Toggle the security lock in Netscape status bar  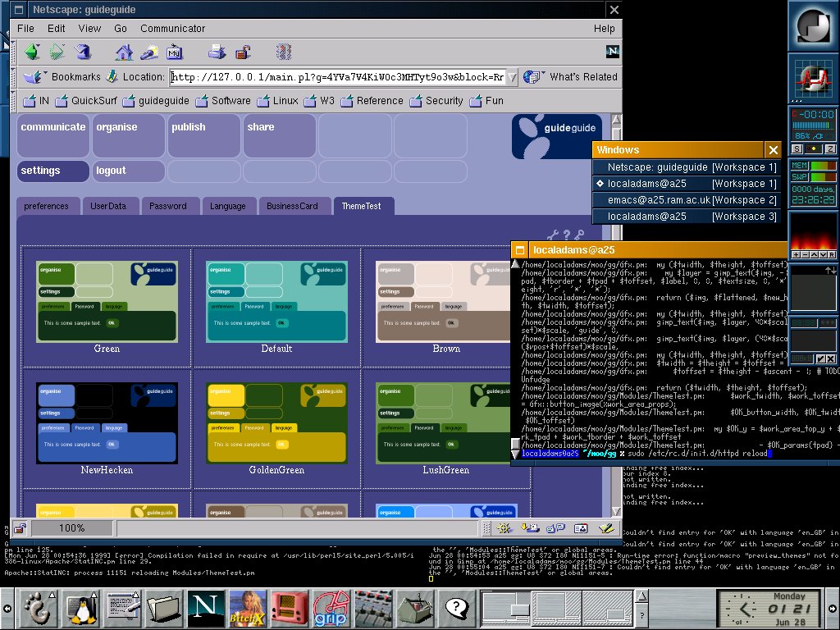20,528
